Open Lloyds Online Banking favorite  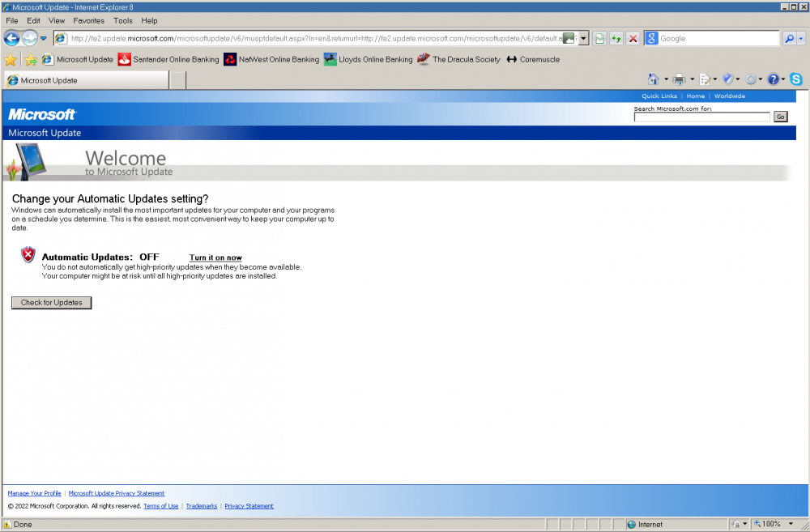[x=369, y=59]
